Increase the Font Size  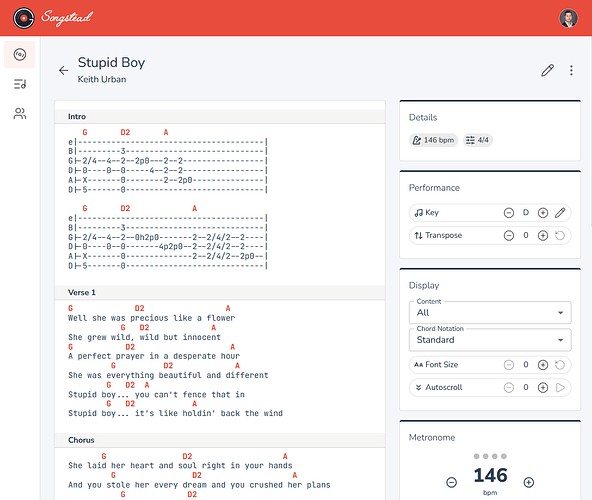click(543, 365)
